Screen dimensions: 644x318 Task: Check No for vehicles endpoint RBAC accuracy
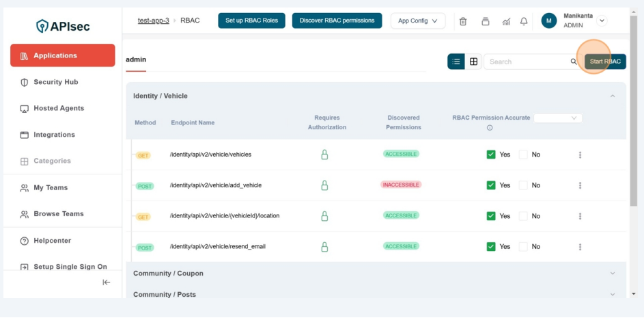pyautogui.click(x=524, y=155)
